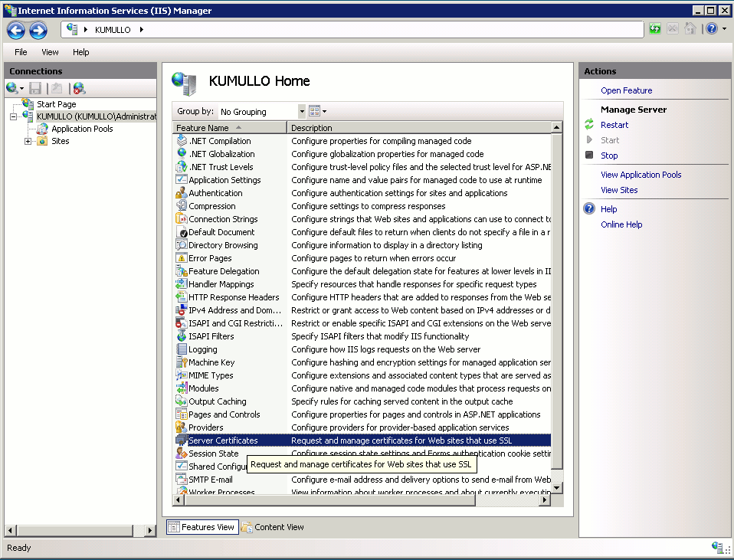Click the Back navigation arrow button
The image size is (734, 560).
click(x=16, y=30)
